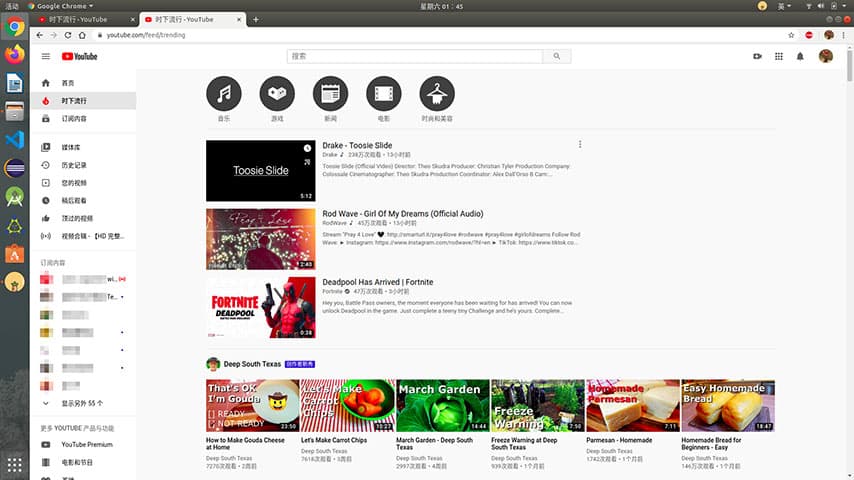
Task: Focus the YouTube search box
Action: coord(414,56)
